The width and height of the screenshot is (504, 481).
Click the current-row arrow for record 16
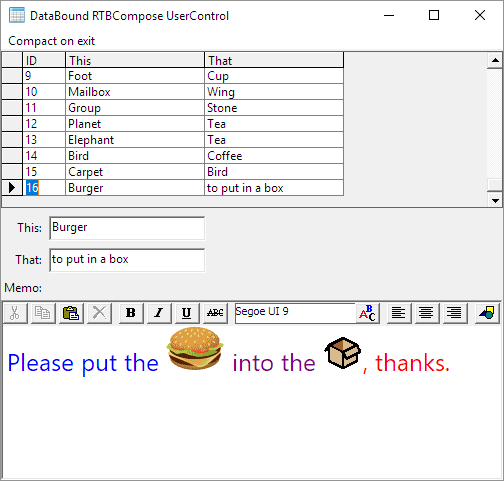click(x=12, y=188)
